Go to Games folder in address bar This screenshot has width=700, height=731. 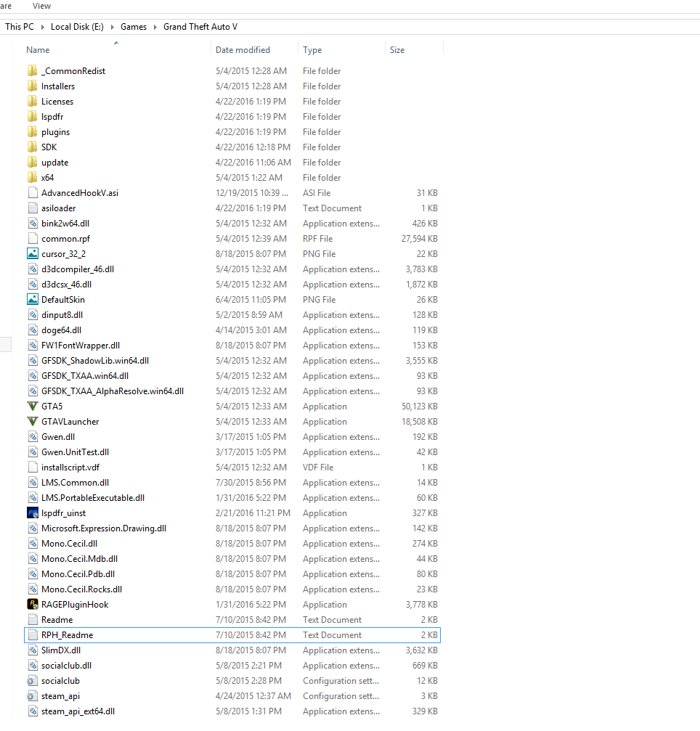click(x=134, y=27)
